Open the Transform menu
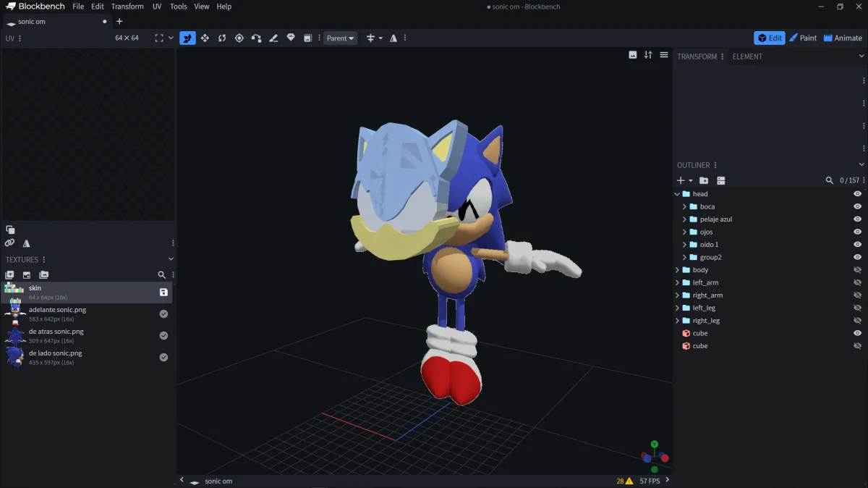Viewport: 868px width, 488px height. (x=127, y=7)
